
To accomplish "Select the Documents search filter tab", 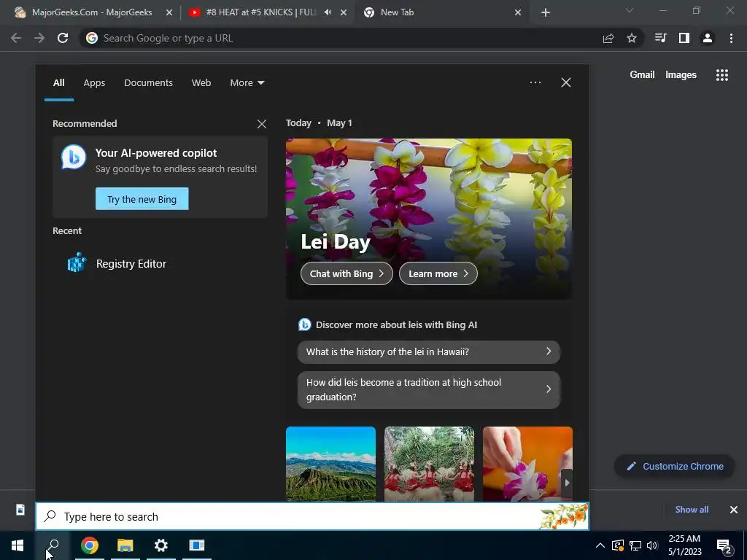I will tap(149, 83).
